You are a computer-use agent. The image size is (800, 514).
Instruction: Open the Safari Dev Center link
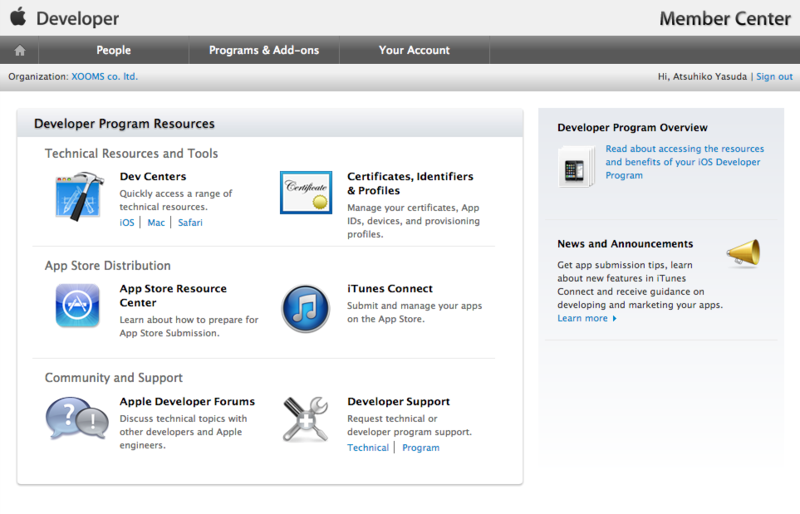[190, 223]
